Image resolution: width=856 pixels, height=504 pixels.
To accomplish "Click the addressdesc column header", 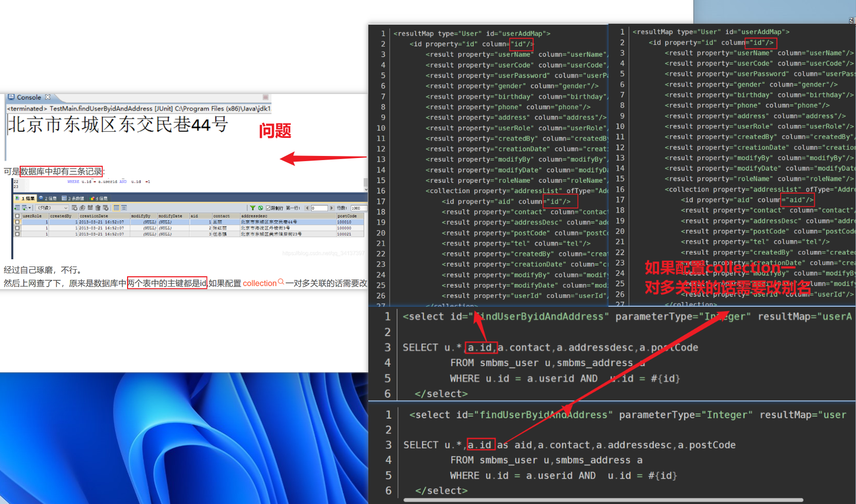I will pyautogui.click(x=288, y=216).
